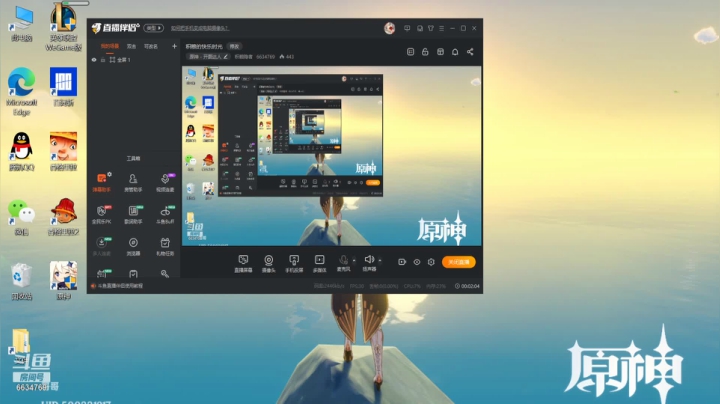
Task: Open Microsoft Edge desktop shortcut
Action: (21, 91)
